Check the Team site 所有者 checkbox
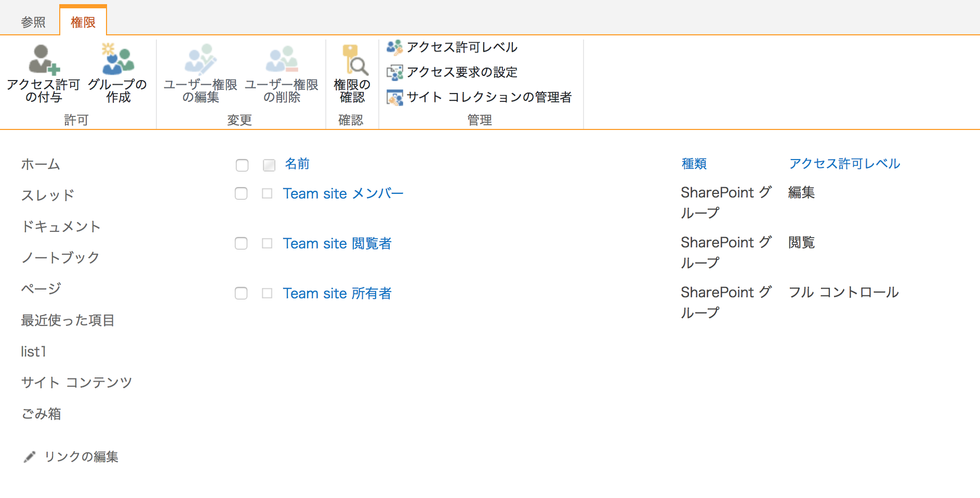This screenshot has width=980, height=498. (241, 293)
